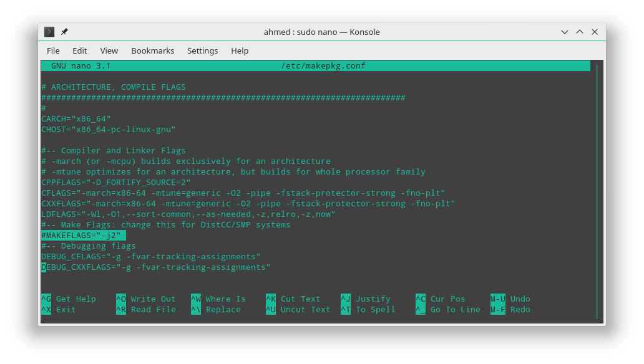This screenshot has height=364, width=644.
Task: Minimize the Konsole window with down chevron
Action: [x=565, y=32]
